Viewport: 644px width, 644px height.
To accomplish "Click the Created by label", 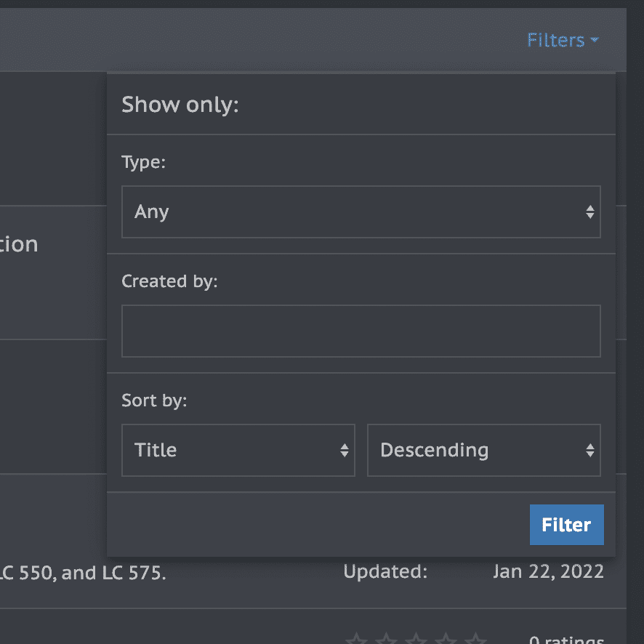I will coord(169,281).
